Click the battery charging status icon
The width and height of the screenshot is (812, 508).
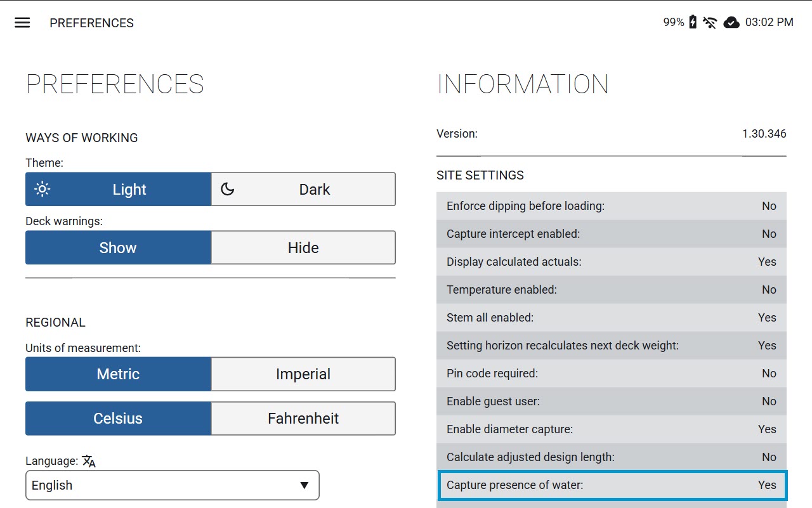tap(693, 22)
